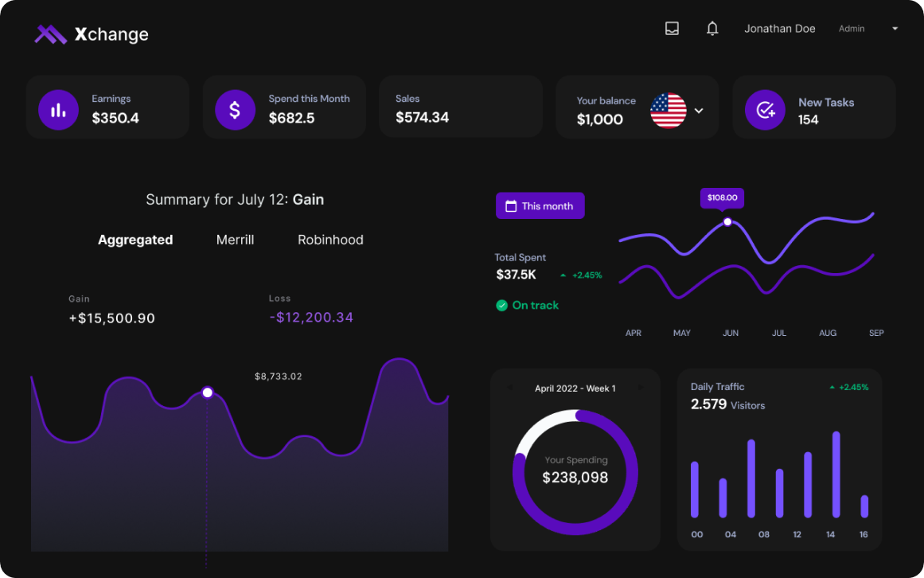The height and width of the screenshot is (578, 924).
Task: Click the Sales card
Action: (x=460, y=107)
